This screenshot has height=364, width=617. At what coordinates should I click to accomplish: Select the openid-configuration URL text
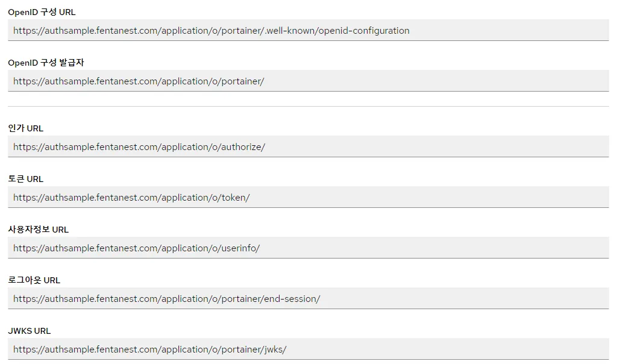209,30
